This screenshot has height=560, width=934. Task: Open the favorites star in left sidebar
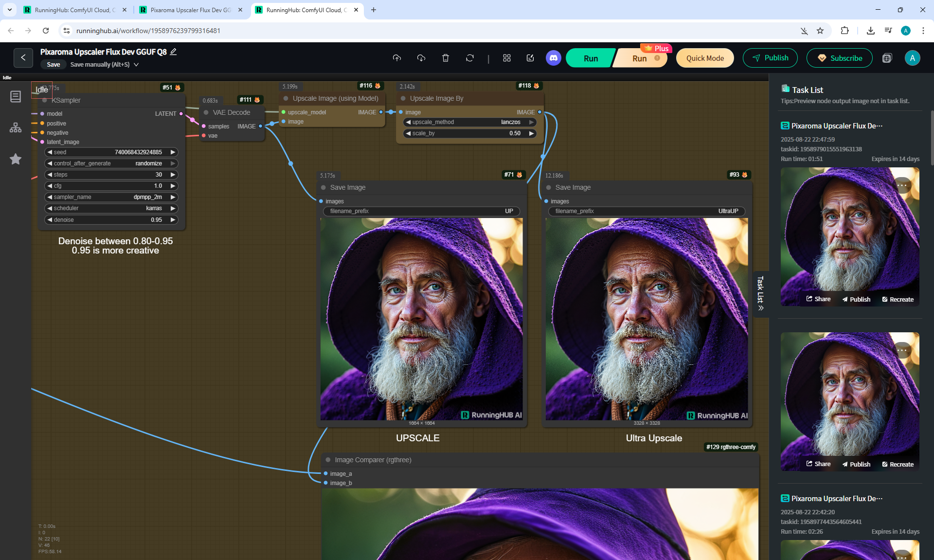[16, 159]
